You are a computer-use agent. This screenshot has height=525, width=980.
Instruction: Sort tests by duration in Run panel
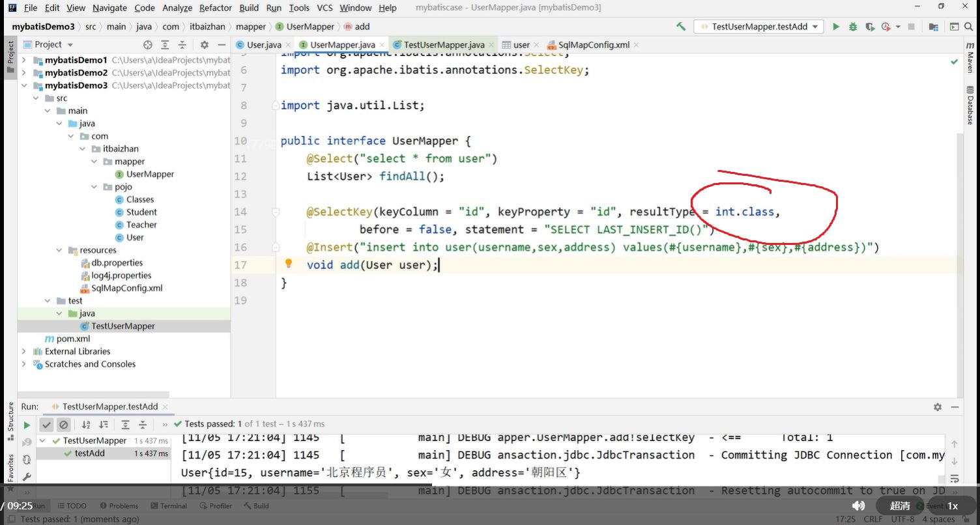tap(103, 425)
